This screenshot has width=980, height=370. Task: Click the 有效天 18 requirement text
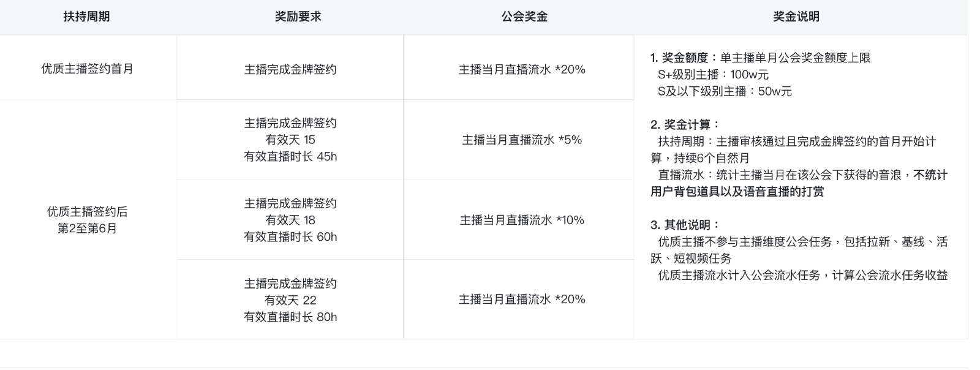click(290, 220)
